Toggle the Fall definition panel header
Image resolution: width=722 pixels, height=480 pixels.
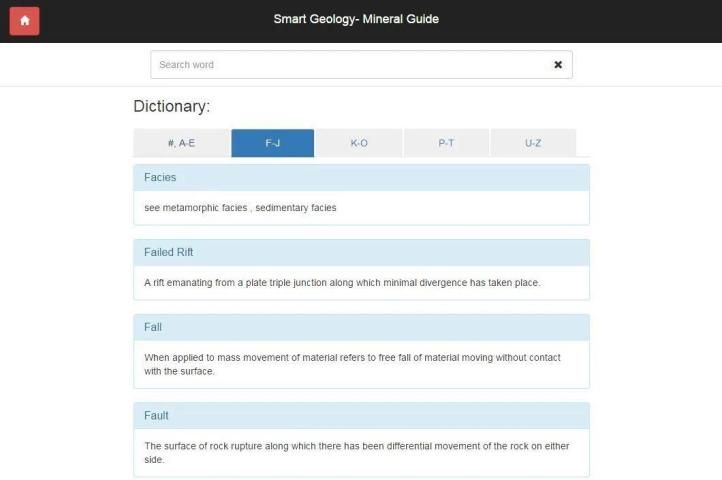coord(361,327)
